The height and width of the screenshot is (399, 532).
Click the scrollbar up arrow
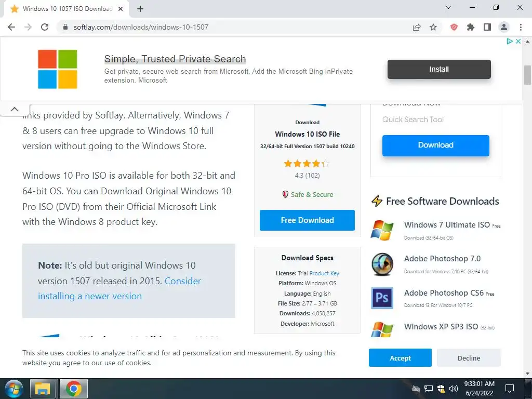point(527,42)
